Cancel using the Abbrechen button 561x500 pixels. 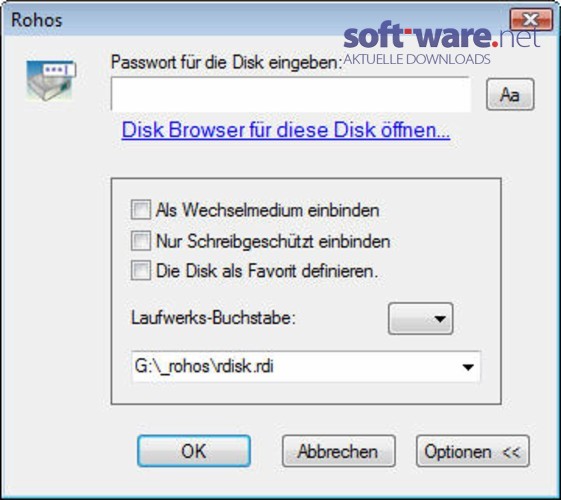(338, 451)
